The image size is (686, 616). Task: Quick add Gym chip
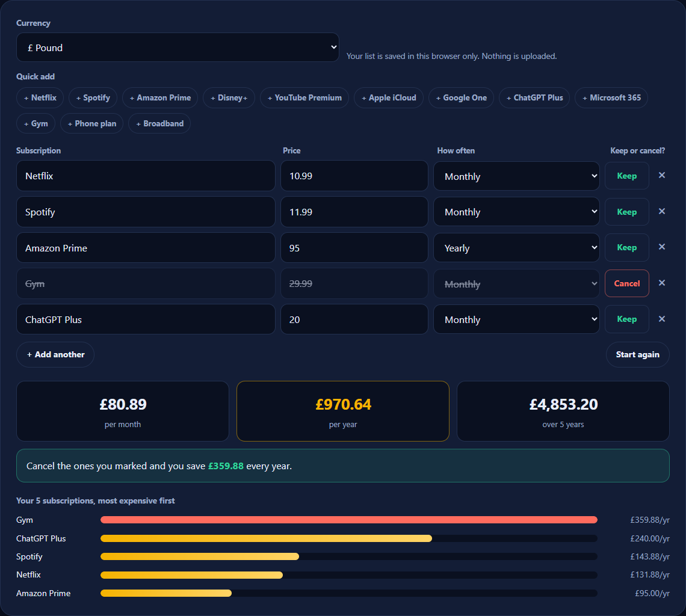coord(36,123)
